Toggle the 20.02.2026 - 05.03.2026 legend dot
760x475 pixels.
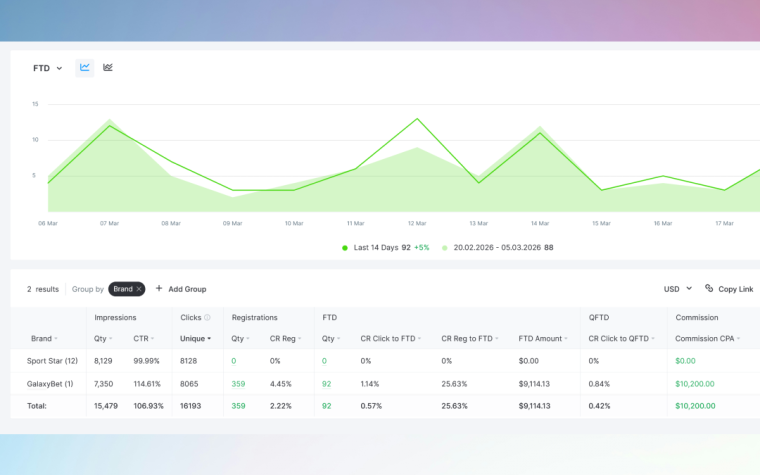click(x=444, y=248)
